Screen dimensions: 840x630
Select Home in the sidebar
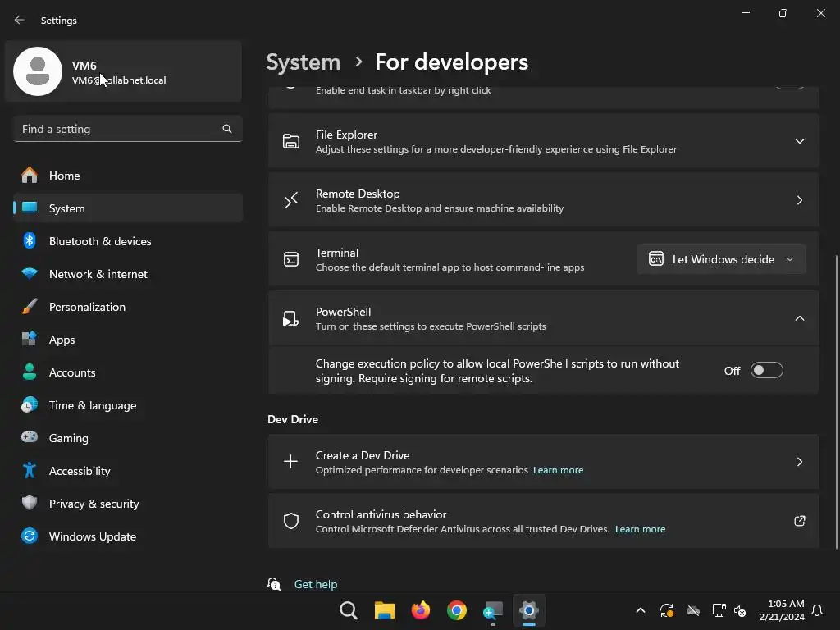click(128, 176)
